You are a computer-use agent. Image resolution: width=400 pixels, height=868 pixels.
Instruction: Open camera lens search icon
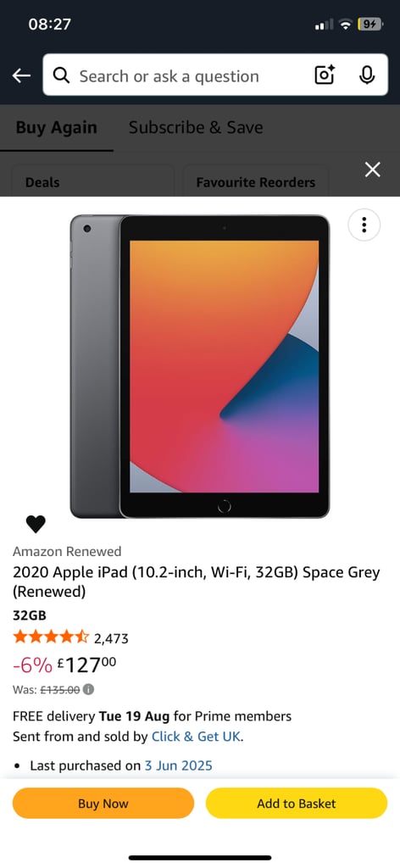pyautogui.click(x=325, y=75)
